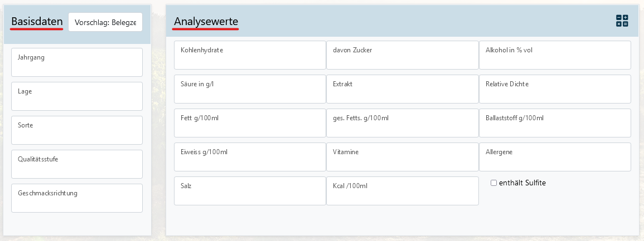Click the calculator icon in Analysewerte header
The width and height of the screenshot is (644, 241).
click(622, 21)
